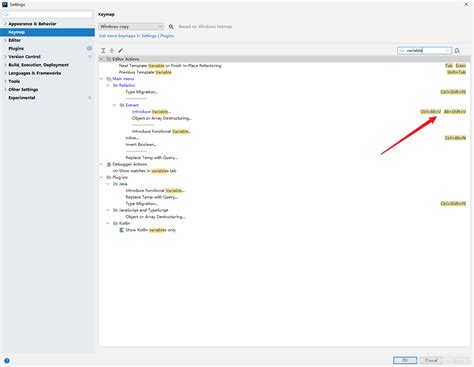The image size is (474, 367).
Task: Click the Plugins update badge icon
Action: [x=89, y=48]
